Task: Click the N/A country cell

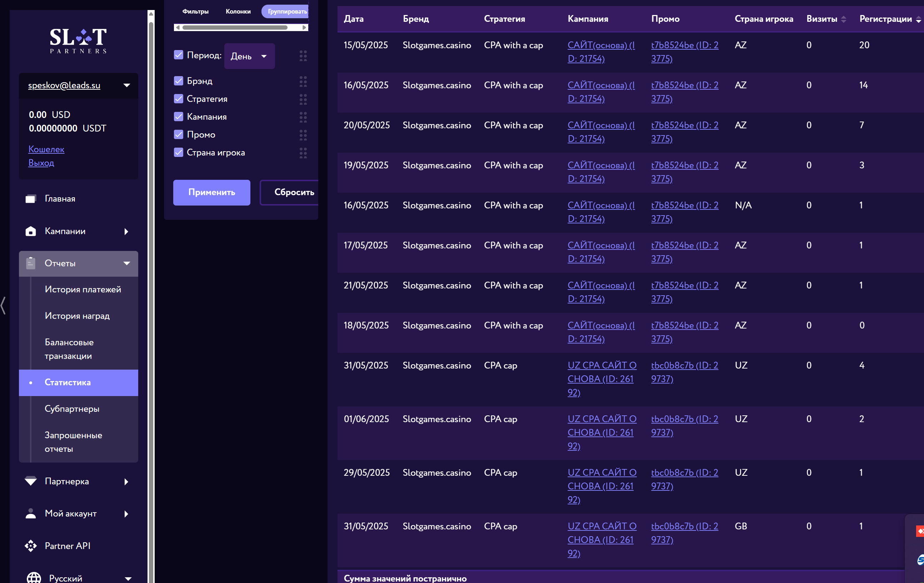Action: pos(743,205)
